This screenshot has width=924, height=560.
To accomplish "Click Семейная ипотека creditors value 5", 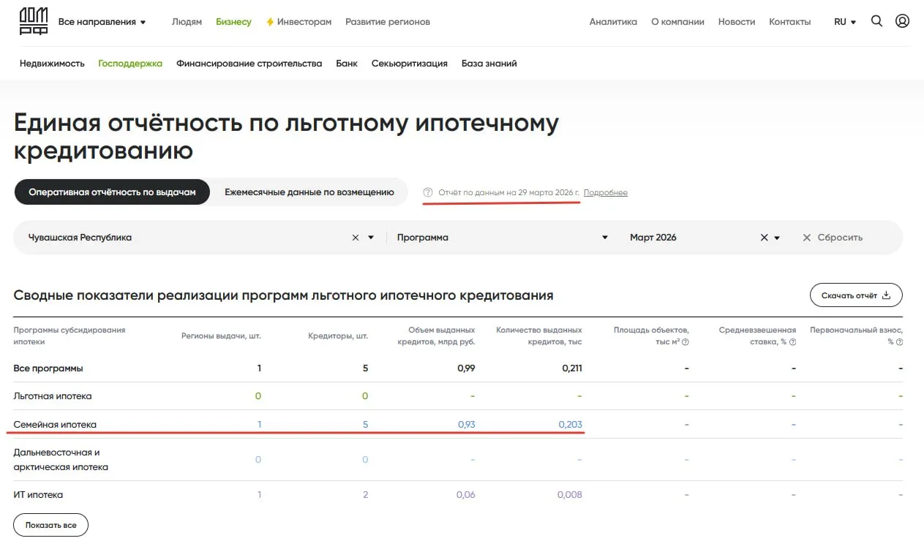I will click(x=366, y=424).
